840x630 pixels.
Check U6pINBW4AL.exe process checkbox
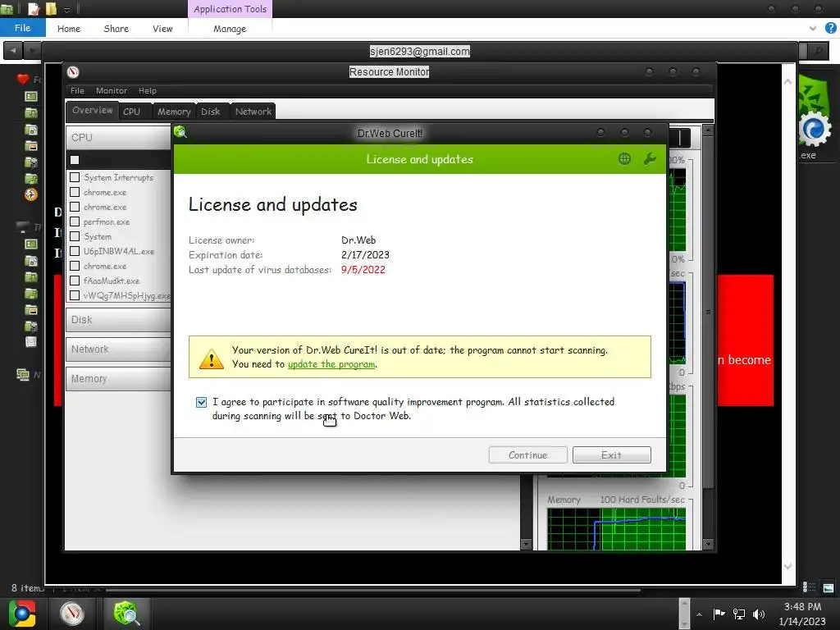[x=75, y=251]
